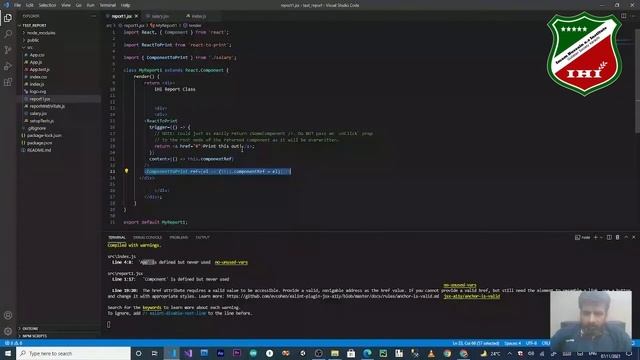Open the Selection menu
Screen dimensions: 640x360
[x=47, y=5]
